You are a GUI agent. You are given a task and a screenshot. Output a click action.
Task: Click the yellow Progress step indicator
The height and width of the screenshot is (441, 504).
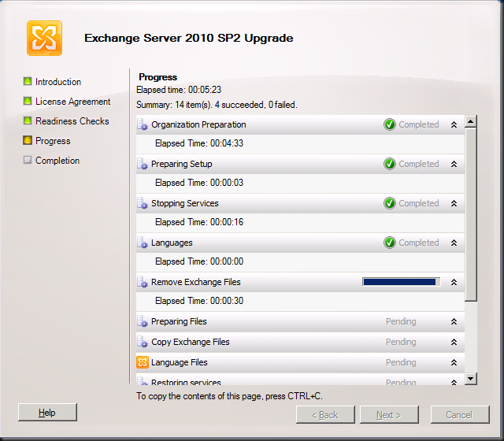pos(28,140)
